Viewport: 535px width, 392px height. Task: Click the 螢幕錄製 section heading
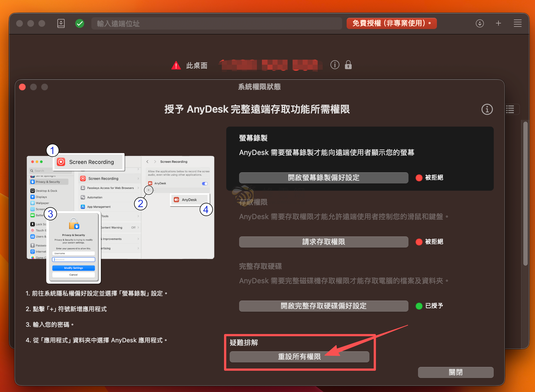click(253, 138)
